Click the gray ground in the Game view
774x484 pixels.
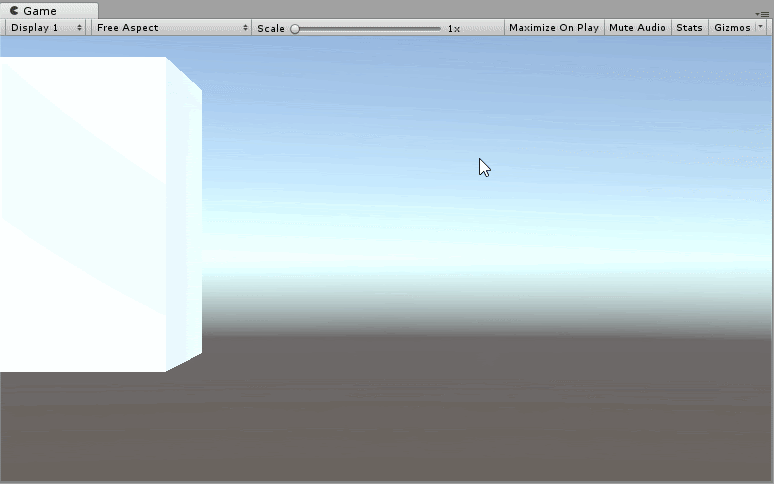(450, 410)
